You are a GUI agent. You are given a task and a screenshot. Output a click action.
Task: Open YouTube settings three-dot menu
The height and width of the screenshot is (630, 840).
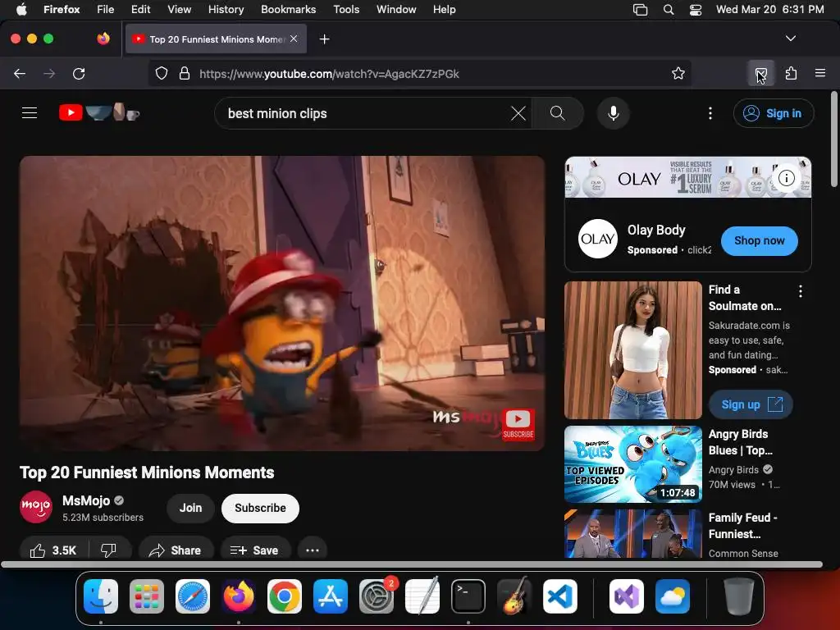pos(710,113)
